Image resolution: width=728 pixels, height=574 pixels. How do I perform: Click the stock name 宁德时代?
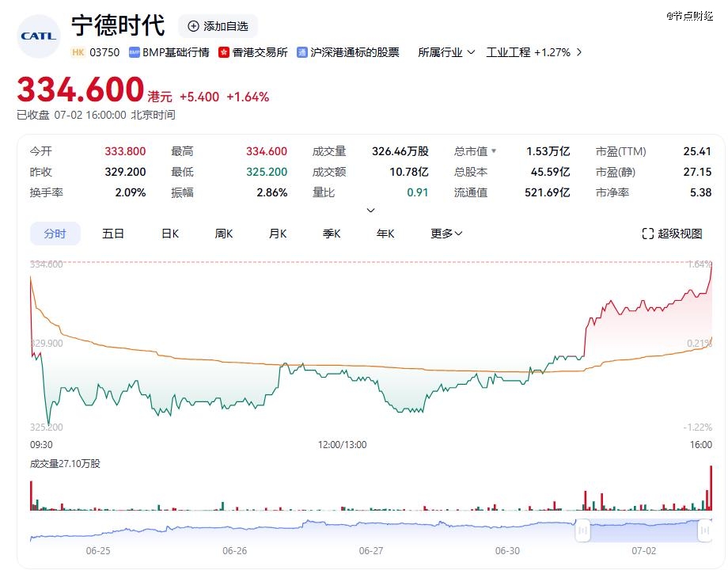click(119, 25)
